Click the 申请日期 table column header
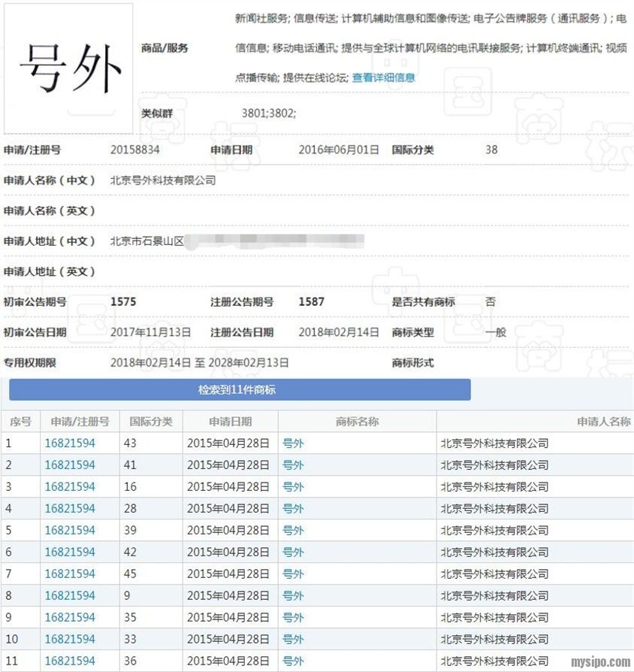Screen dimensions: 634x672 coord(231,422)
